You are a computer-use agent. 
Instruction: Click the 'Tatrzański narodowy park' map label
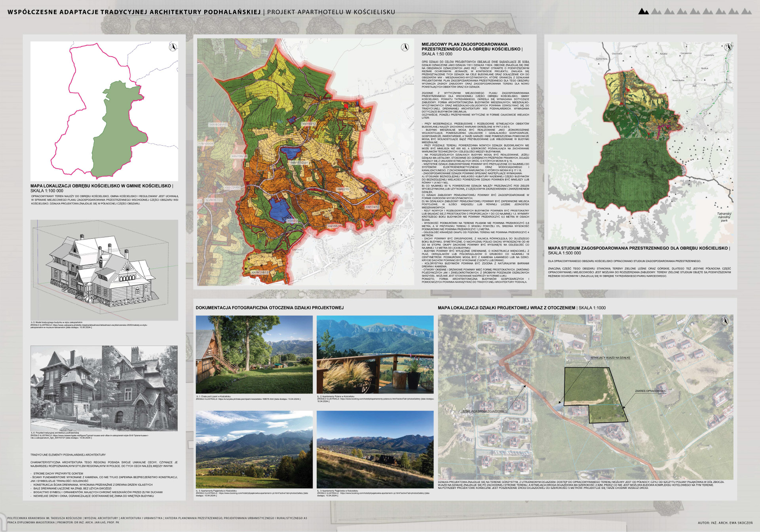click(x=724, y=217)
